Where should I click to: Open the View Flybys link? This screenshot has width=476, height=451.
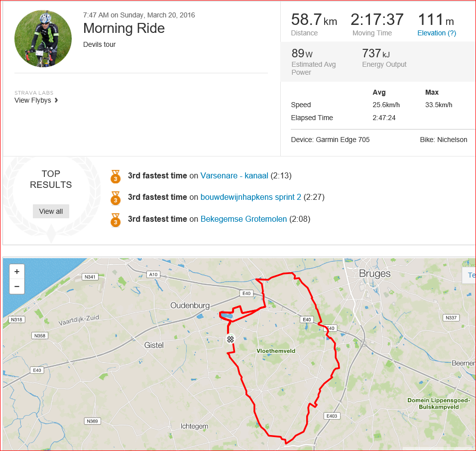(33, 100)
